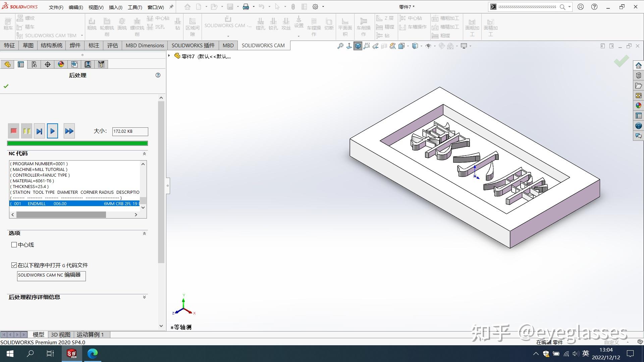The height and width of the screenshot is (362, 644).
Task: Open the 工具(T) menu
Action: pos(135,7)
